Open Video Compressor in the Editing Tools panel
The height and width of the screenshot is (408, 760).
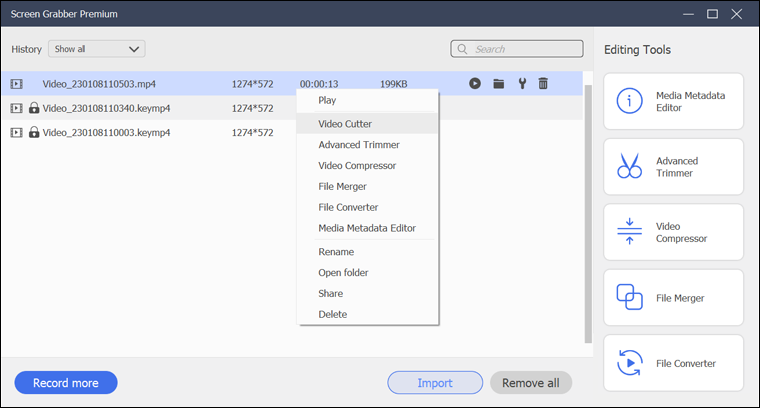673,232
